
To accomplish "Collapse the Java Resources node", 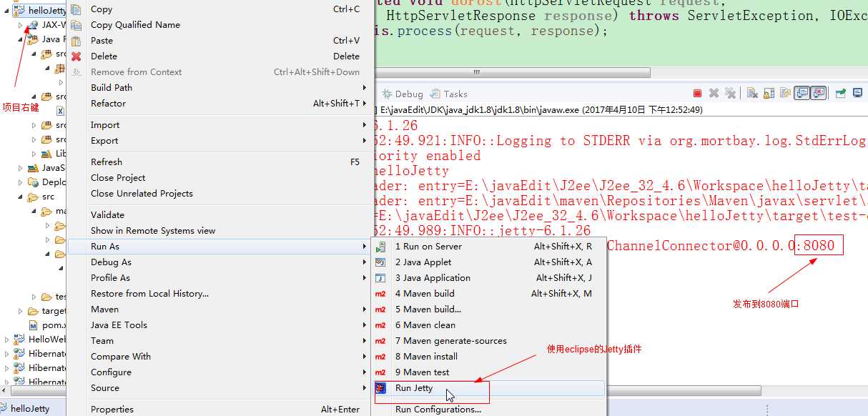I will pos(21,39).
